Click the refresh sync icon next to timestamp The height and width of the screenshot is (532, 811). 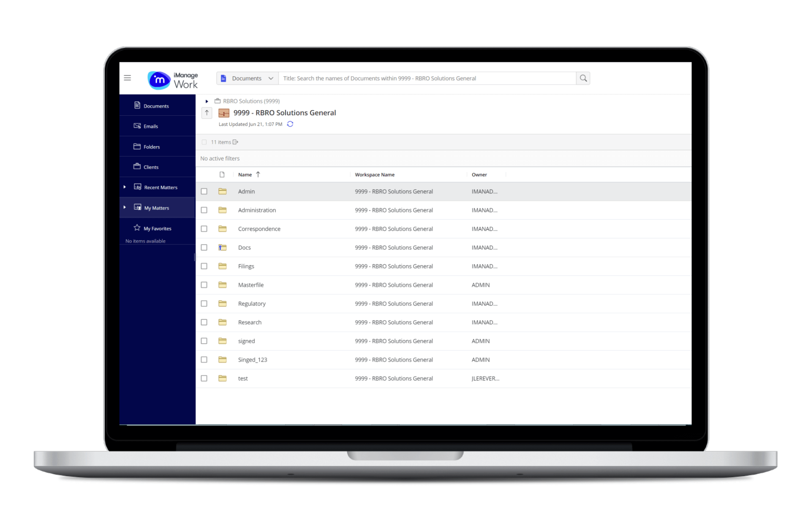tap(290, 124)
